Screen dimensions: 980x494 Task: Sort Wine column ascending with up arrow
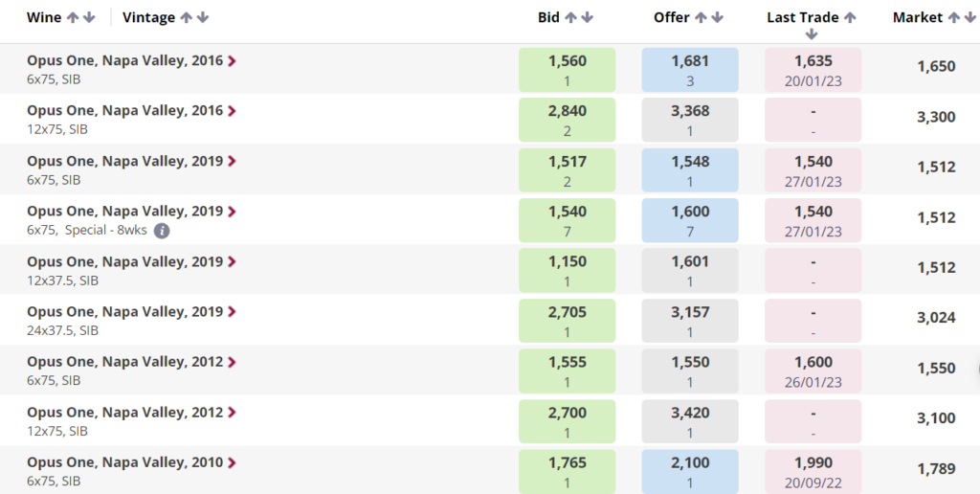73,17
